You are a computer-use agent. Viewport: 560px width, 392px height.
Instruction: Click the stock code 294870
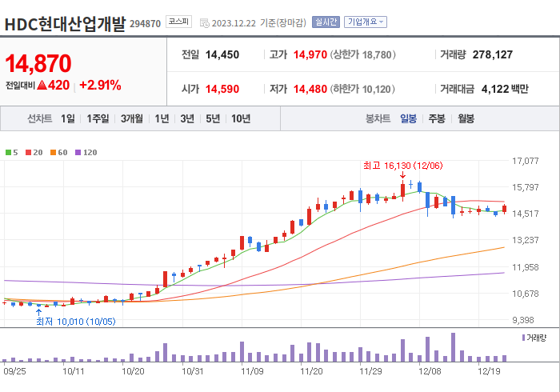[145, 24]
